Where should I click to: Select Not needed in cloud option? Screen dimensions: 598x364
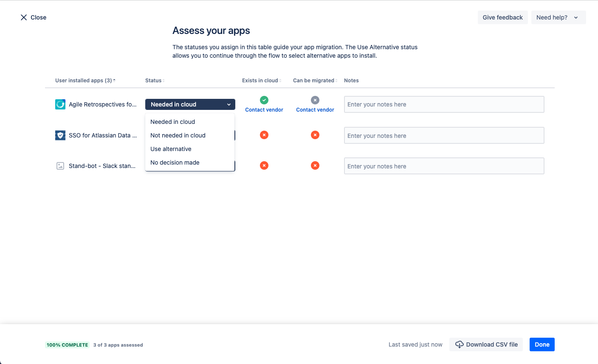tap(190, 135)
